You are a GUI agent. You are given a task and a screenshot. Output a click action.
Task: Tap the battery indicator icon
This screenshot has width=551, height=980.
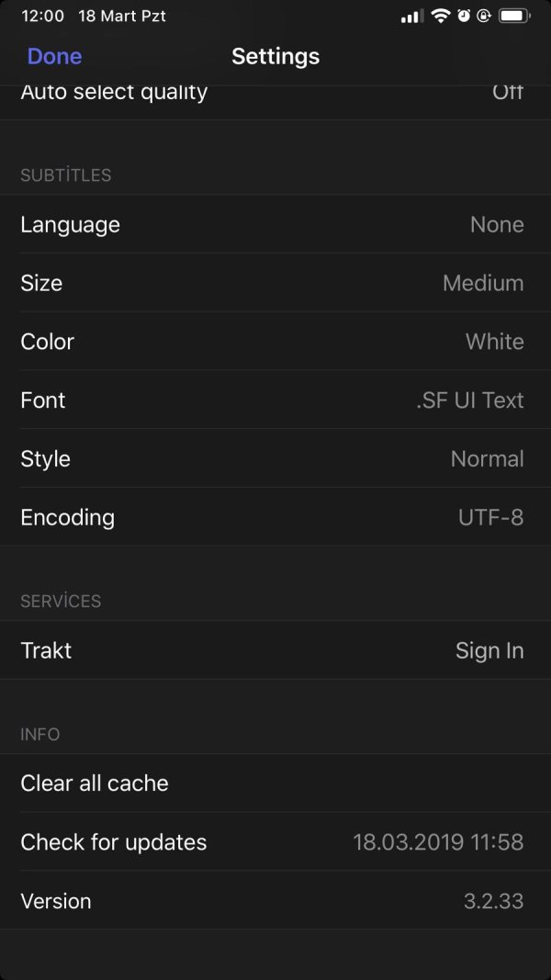click(x=514, y=16)
